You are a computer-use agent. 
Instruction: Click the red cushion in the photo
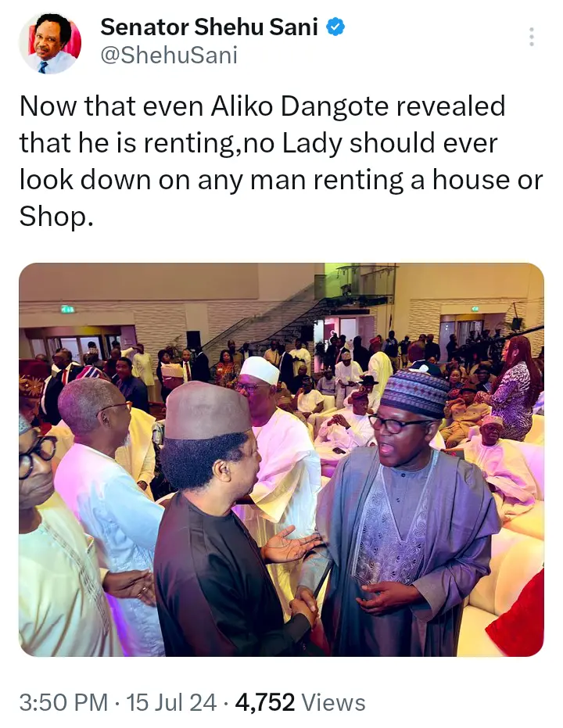click(x=519, y=618)
